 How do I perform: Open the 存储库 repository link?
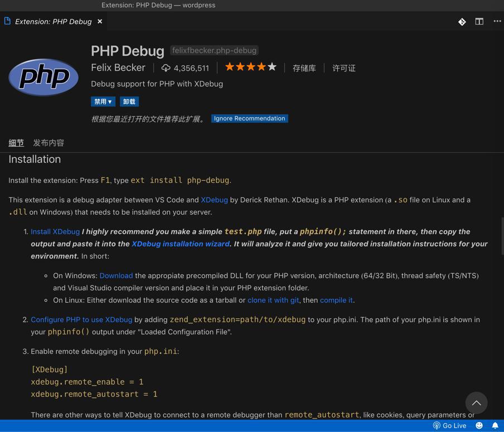pos(304,68)
